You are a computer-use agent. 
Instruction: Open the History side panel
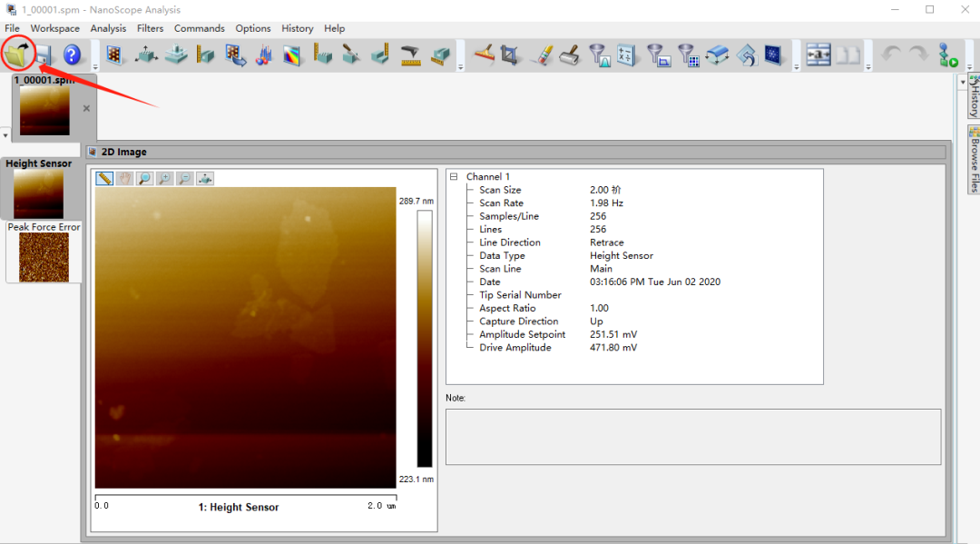tap(974, 98)
